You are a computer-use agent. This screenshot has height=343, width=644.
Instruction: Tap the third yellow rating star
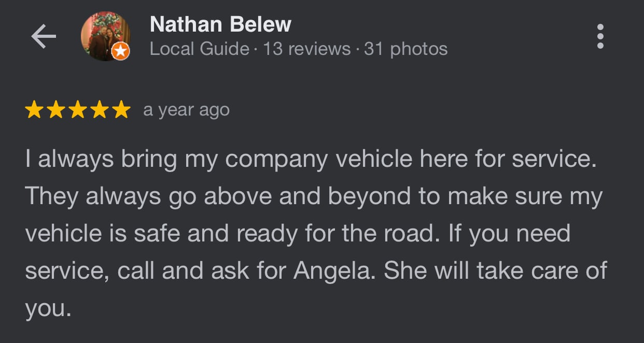78,110
